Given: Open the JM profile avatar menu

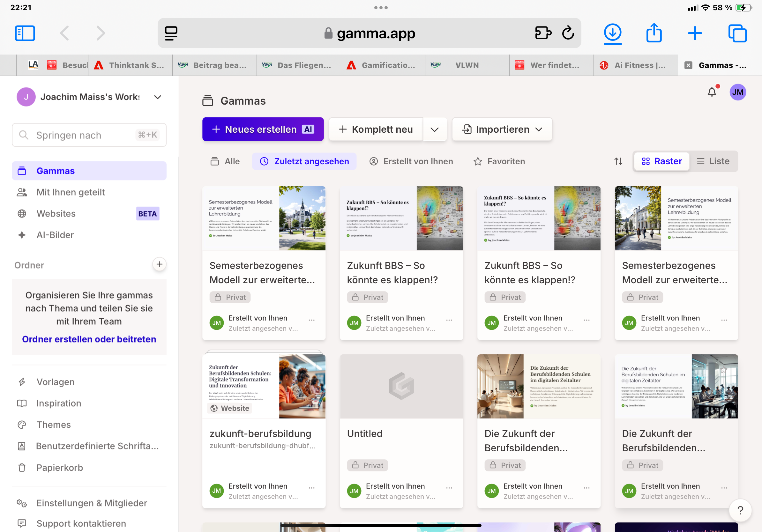Looking at the screenshot, I should coord(737,92).
